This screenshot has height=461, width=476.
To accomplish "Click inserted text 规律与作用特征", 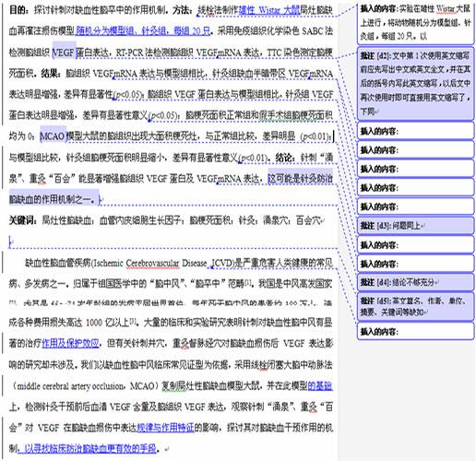I will [x=165, y=427].
